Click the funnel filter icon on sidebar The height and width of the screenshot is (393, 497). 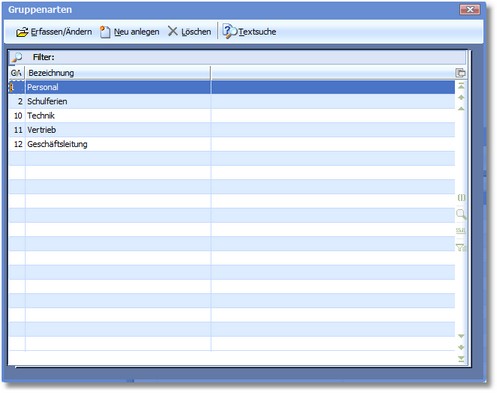coord(461,247)
